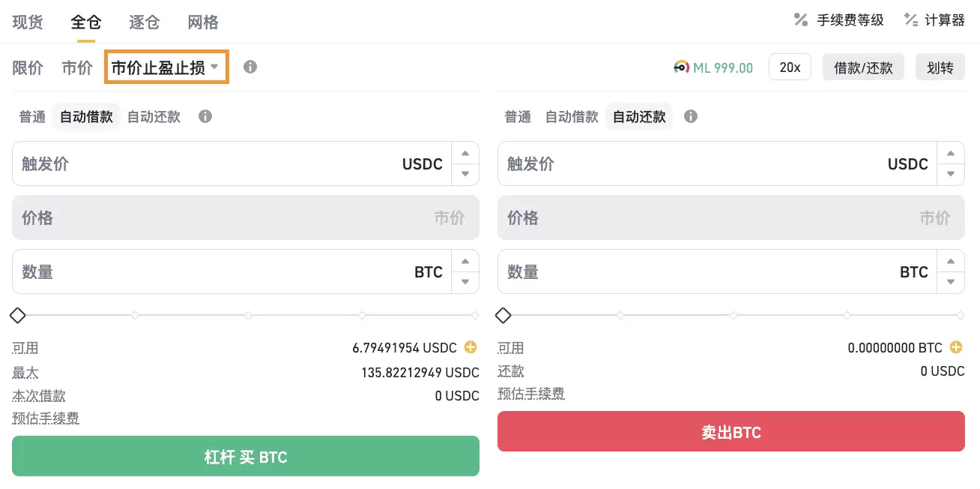The height and width of the screenshot is (489, 980).
Task: Open the 20x leverage selector
Action: [x=790, y=67]
